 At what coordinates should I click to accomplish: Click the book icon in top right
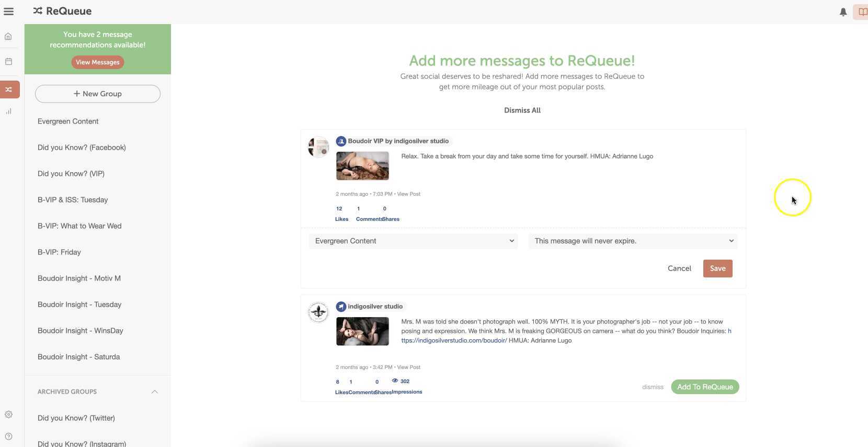coord(862,12)
